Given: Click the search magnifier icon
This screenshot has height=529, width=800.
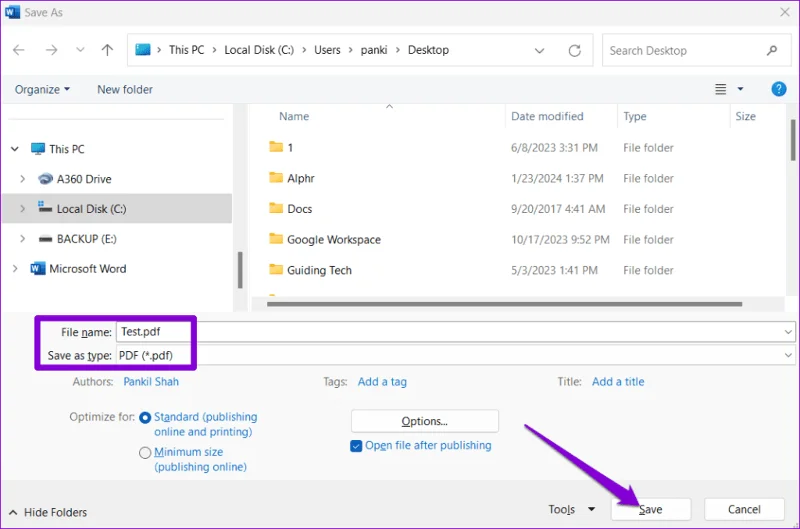Looking at the screenshot, I should (x=772, y=51).
